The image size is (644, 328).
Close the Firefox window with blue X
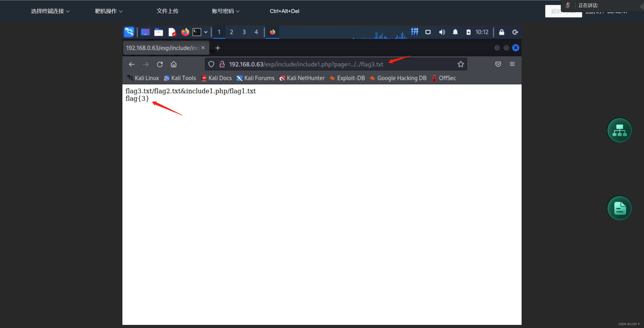coord(516,48)
